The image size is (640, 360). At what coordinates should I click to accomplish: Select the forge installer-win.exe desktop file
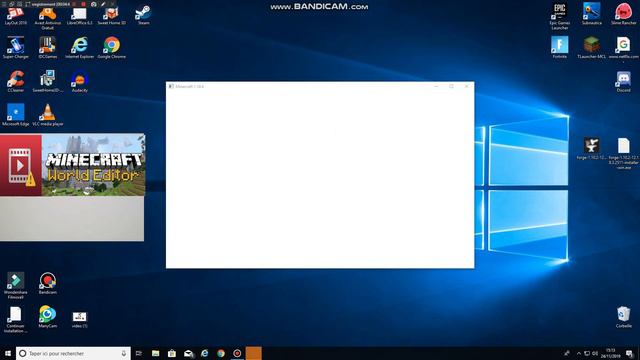(623, 153)
